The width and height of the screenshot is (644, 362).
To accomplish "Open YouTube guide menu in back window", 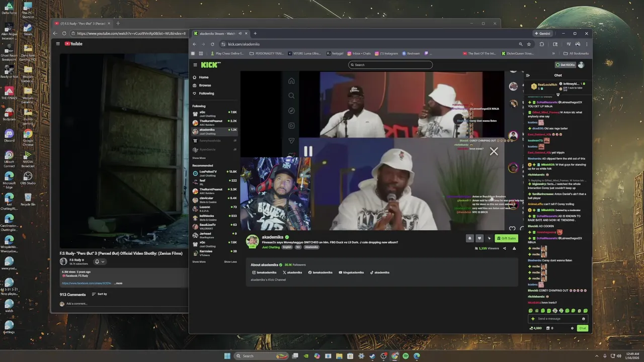I will point(58,44).
